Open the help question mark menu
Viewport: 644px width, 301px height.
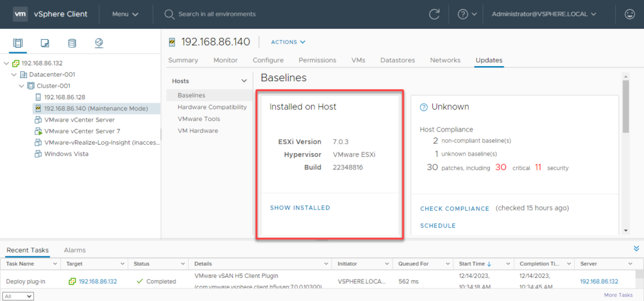[x=463, y=14]
